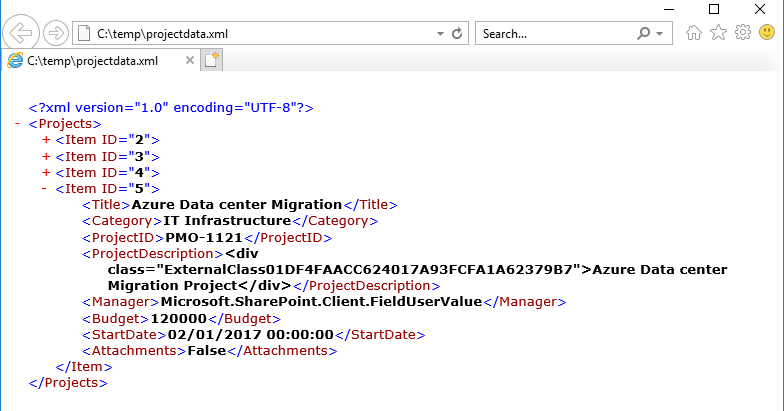Open search provider dropdown arrow
The height and width of the screenshot is (411, 784).
pos(660,34)
